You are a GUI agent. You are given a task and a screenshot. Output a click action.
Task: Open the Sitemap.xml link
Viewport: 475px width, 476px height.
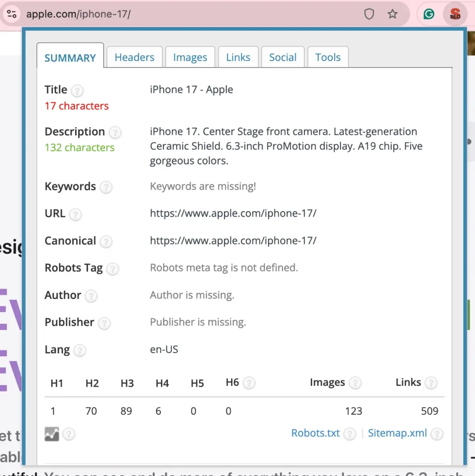(397, 433)
